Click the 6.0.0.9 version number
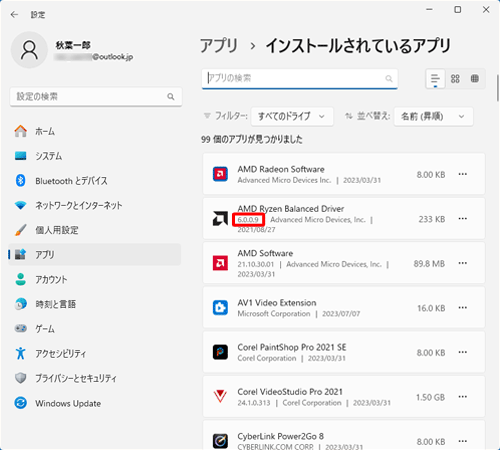 point(248,220)
